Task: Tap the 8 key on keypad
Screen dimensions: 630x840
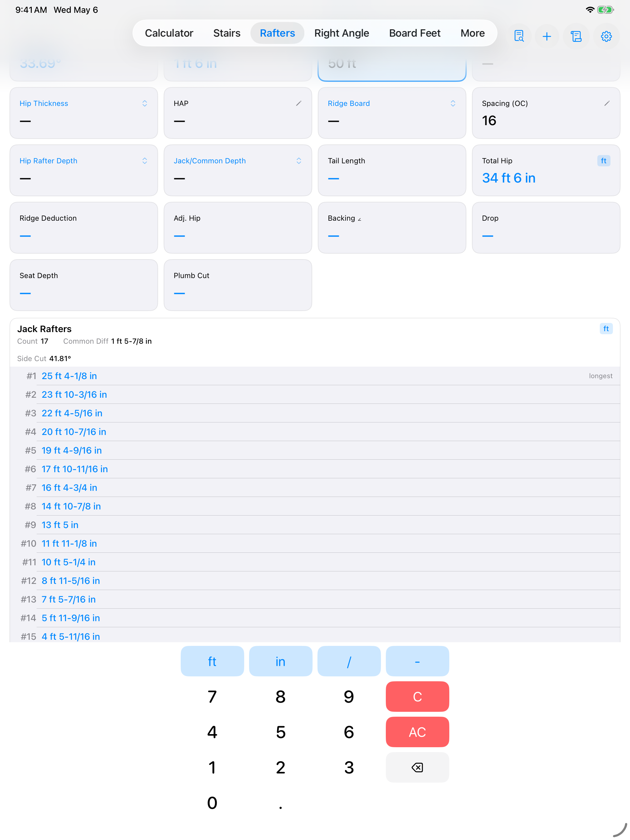Action: pyautogui.click(x=280, y=697)
